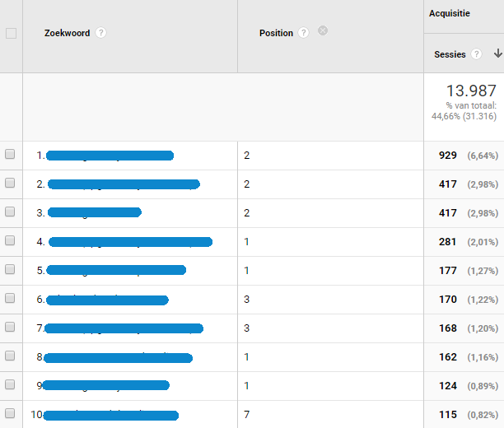Check the checkbox for row 4

pyautogui.click(x=10, y=240)
